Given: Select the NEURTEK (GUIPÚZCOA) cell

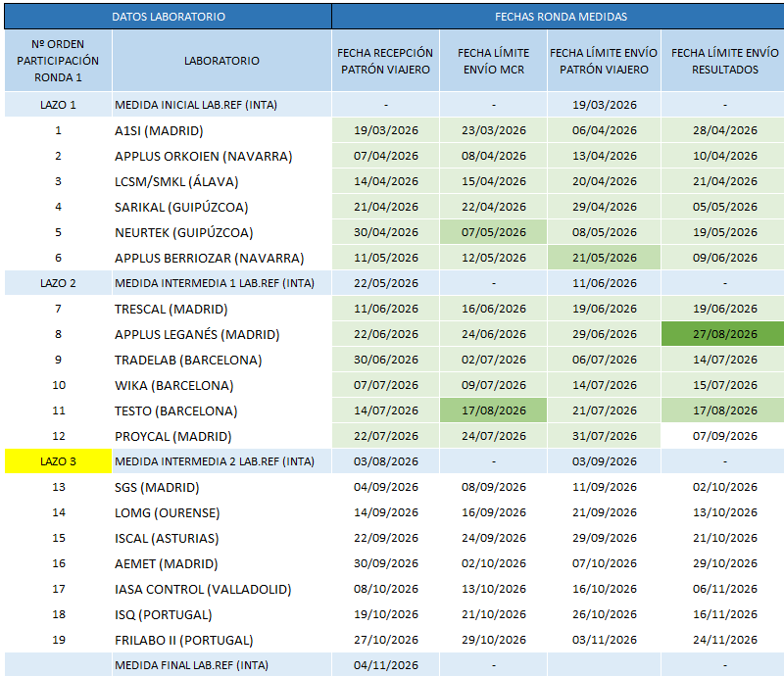Looking at the screenshot, I should [221, 232].
